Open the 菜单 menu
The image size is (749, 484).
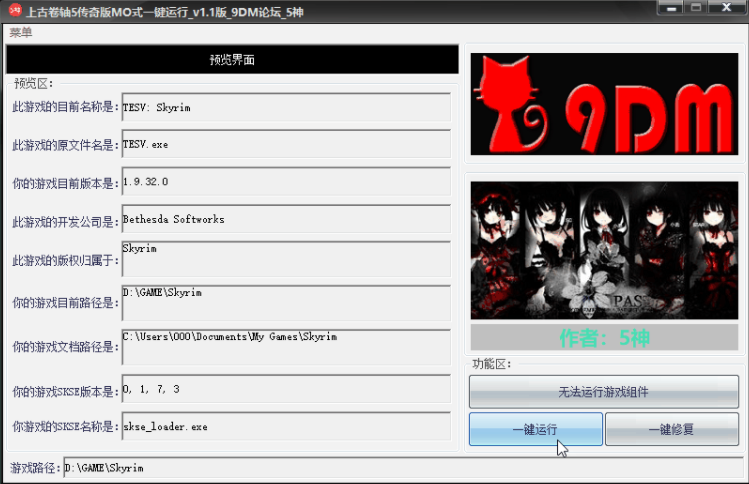[x=21, y=32]
